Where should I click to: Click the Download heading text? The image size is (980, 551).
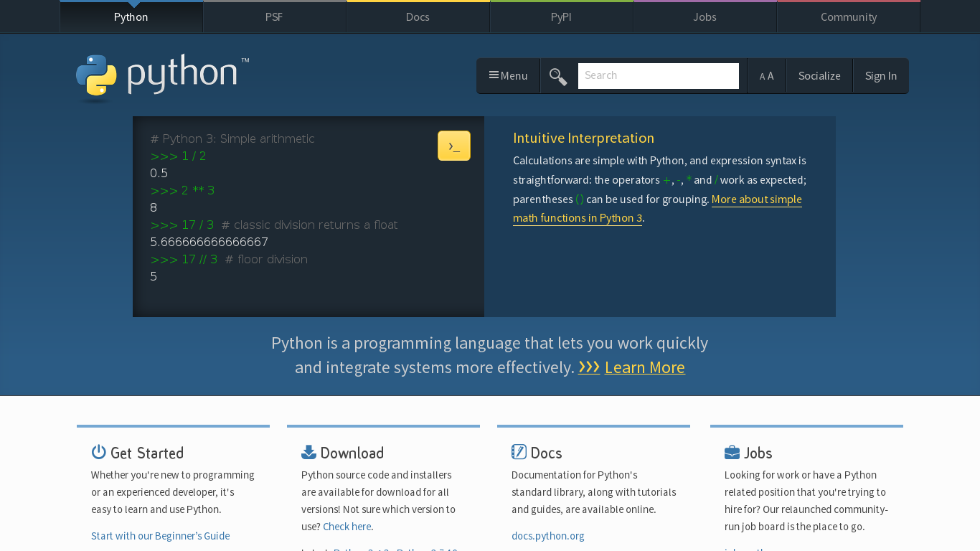point(352,453)
